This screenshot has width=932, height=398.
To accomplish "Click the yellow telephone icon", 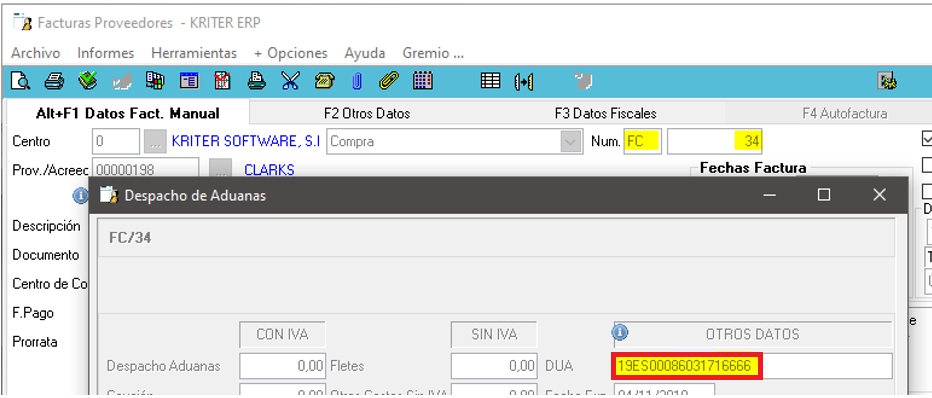I will [325, 81].
